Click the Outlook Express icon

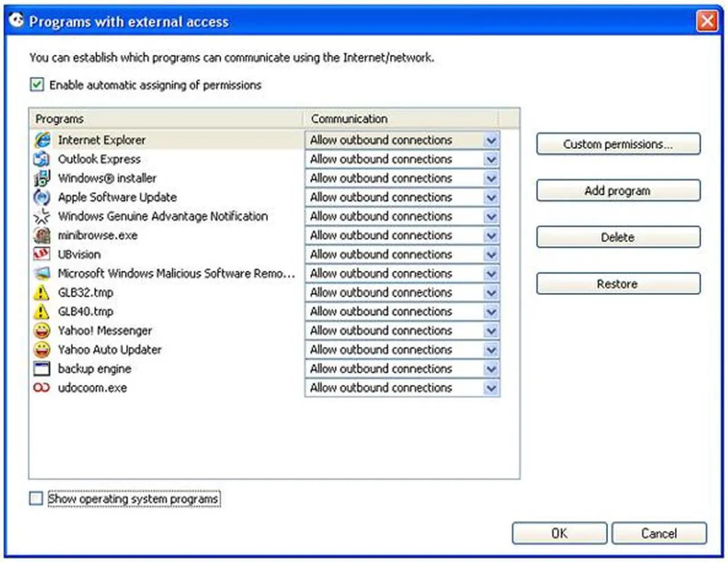pyautogui.click(x=42, y=159)
